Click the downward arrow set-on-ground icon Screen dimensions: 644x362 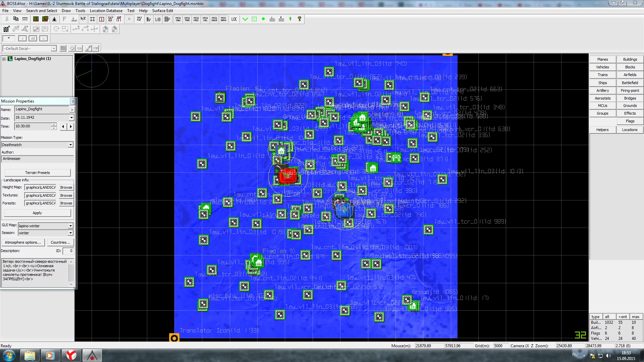click(54, 19)
